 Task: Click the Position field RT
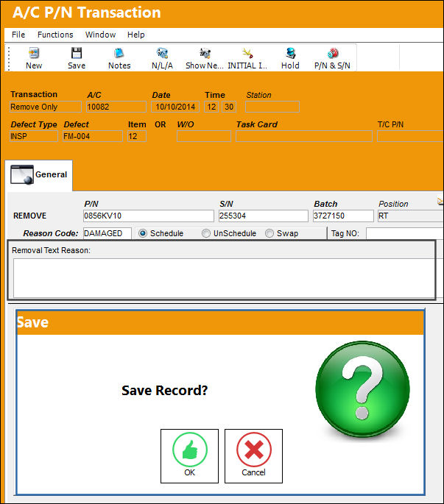(411, 216)
